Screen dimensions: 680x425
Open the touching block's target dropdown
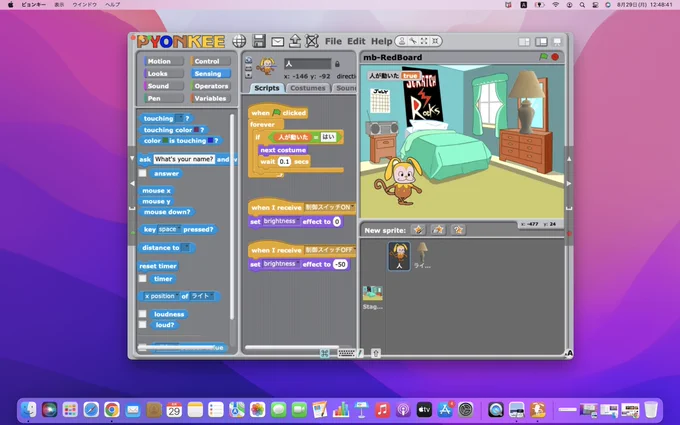(179, 118)
